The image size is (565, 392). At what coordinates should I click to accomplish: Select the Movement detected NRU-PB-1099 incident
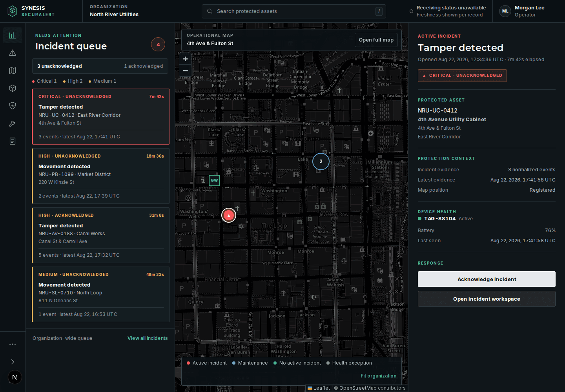[x=101, y=176]
